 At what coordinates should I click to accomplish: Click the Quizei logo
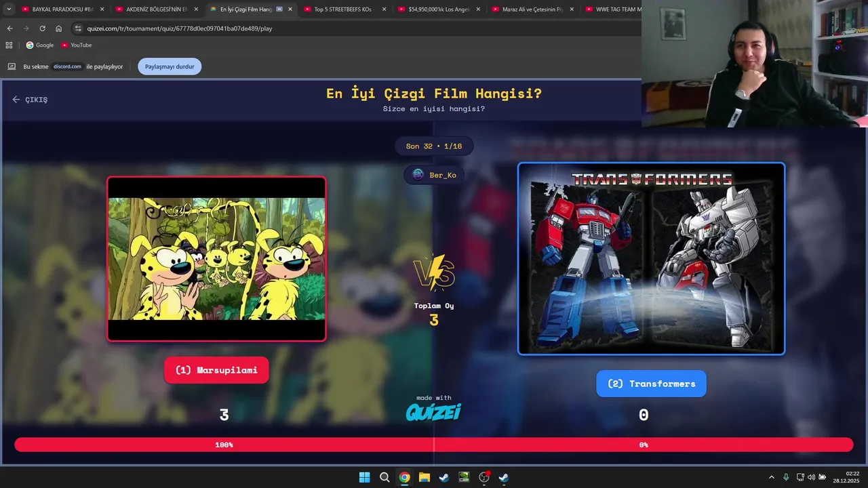[433, 411]
